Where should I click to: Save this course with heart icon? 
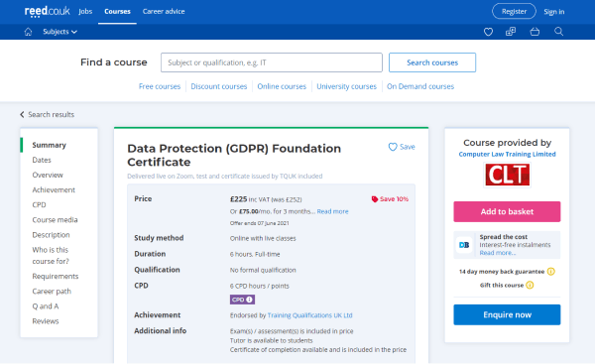(402, 147)
